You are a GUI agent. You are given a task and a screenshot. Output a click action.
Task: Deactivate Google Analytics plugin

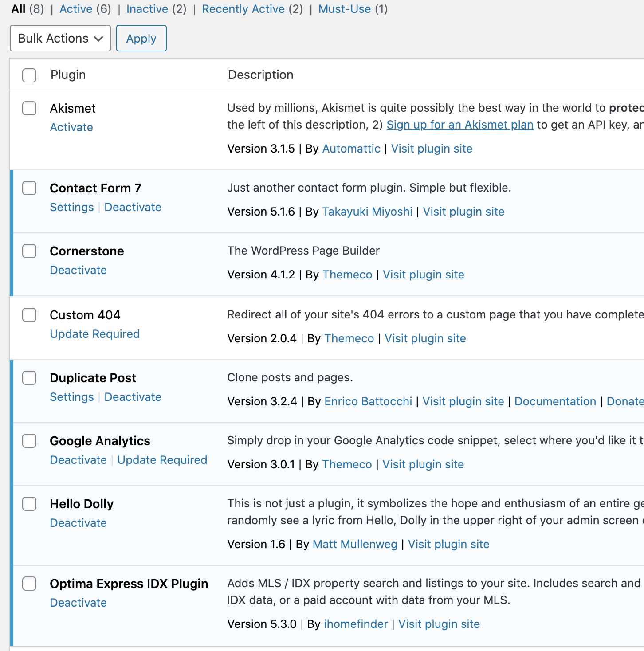(78, 460)
